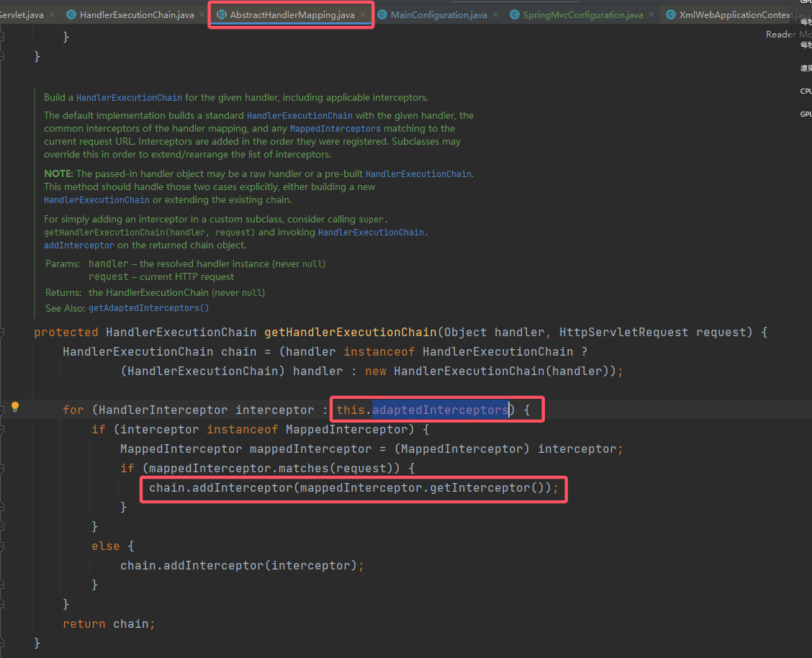Click the 'NOTE:' label in the Javadoc

(58, 174)
